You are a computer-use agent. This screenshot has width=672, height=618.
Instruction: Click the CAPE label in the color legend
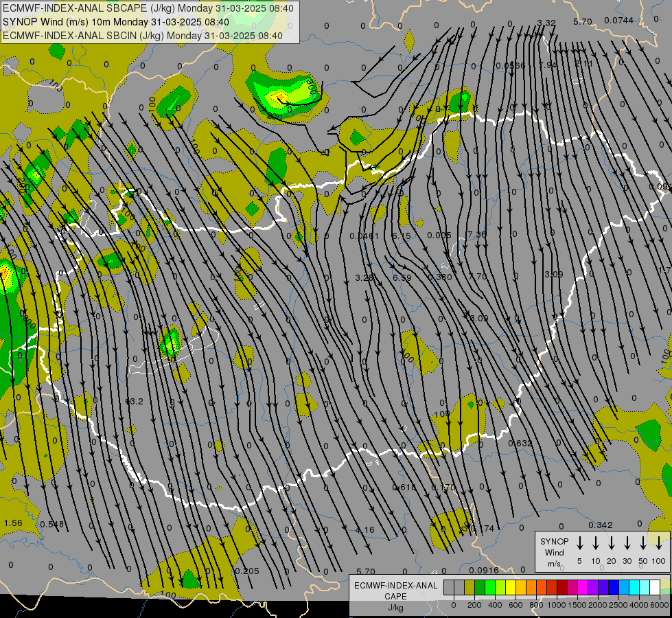[x=395, y=597]
